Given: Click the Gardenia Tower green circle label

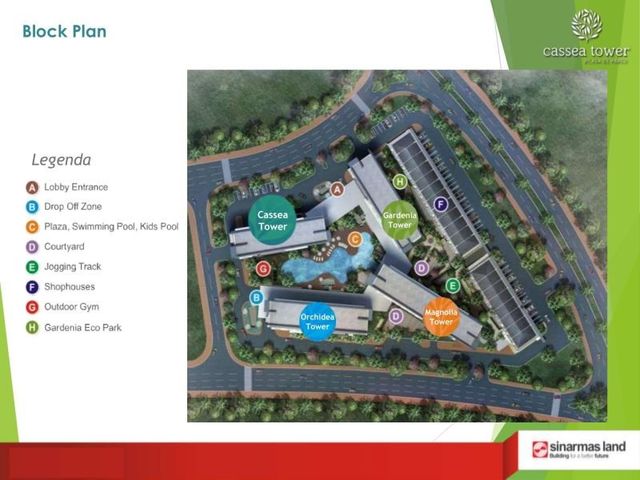Looking at the screenshot, I should click(400, 220).
